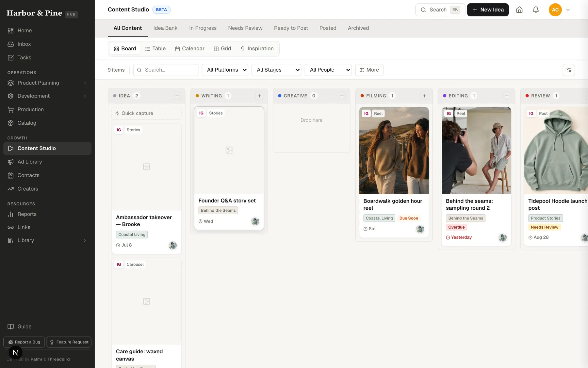This screenshot has width=588, height=368.
Task: Open Reports in the sidebar
Action: (47, 214)
